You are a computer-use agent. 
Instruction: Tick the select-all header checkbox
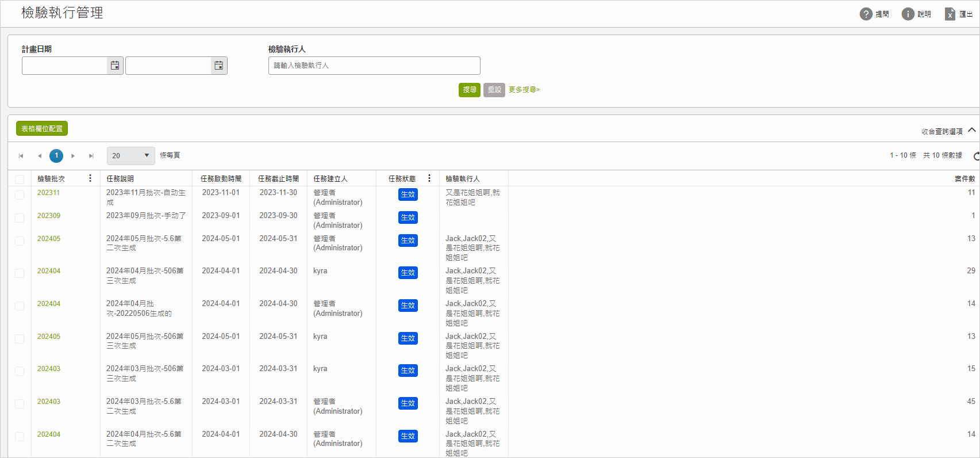coord(20,180)
